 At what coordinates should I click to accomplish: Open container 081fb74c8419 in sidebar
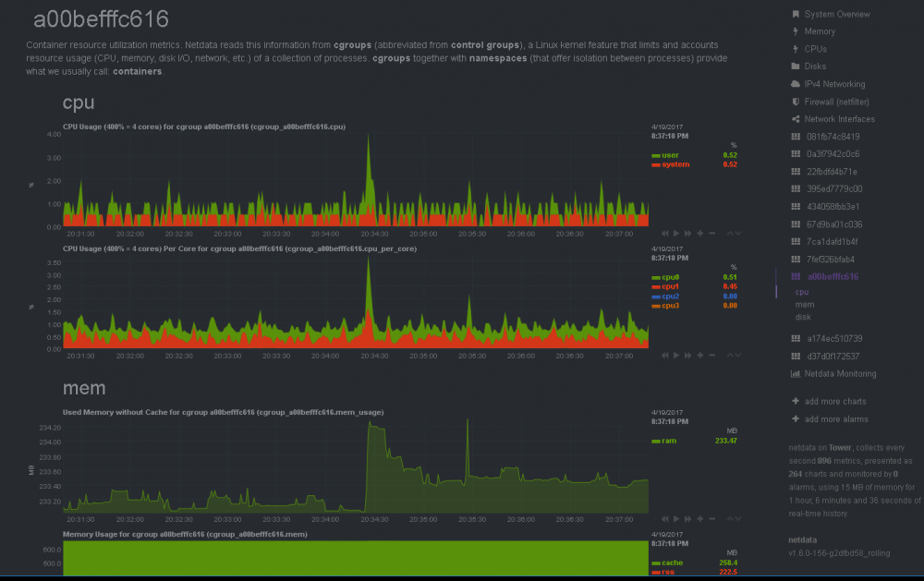(x=833, y=137)
